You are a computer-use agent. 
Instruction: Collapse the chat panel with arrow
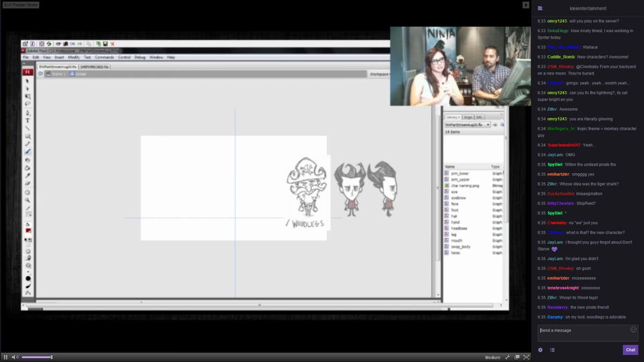tap(526, 5)
